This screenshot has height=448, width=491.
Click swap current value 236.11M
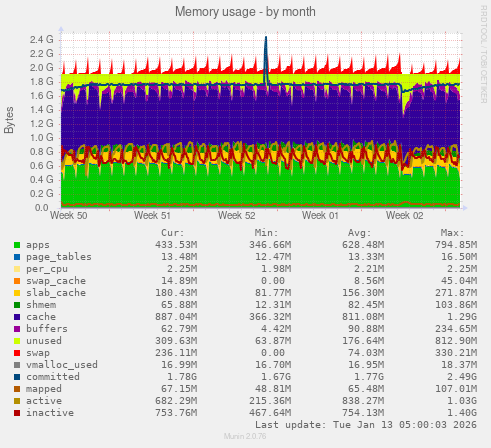point(176,353)
